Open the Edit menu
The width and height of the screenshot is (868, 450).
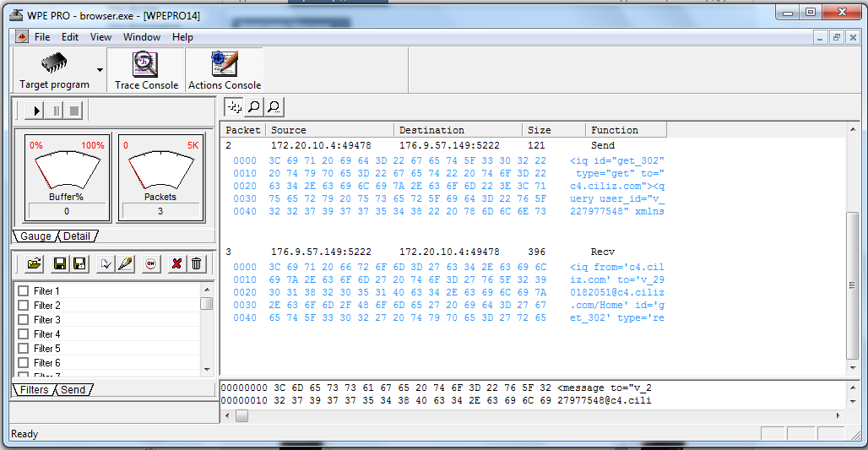[70, 37]
